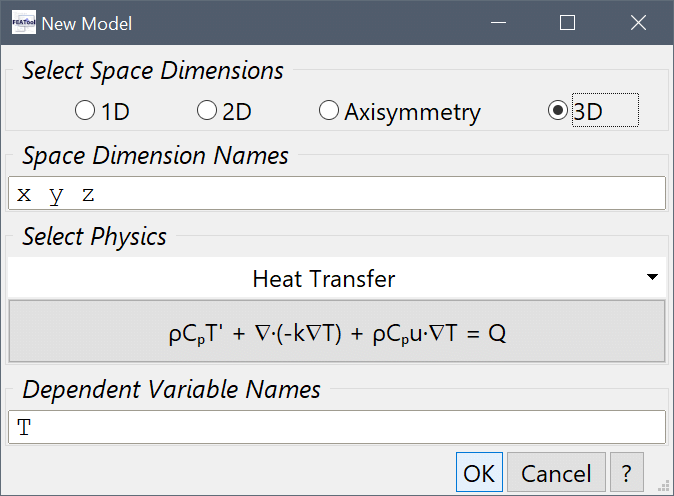
Task: Click the Select Physics section heading
Action: tap(94, 237)
